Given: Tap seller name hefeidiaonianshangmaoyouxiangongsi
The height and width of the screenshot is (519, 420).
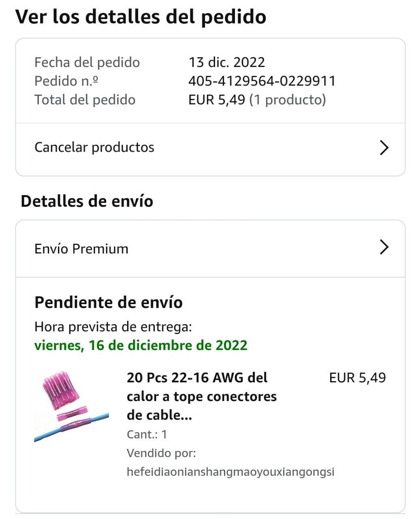Looking at the screenshot, I should pos(230,472).
